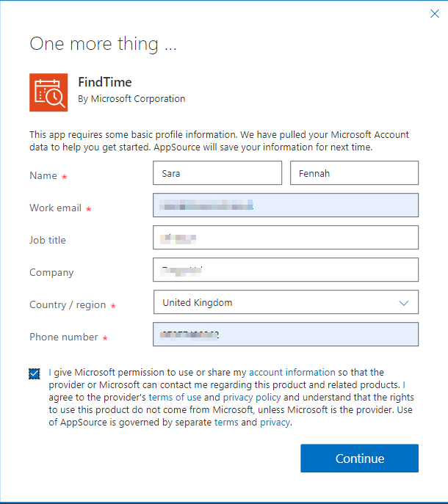Screen dimensions: 448x504
Task: Focus the Work email input field
Action: pos(286,206)
